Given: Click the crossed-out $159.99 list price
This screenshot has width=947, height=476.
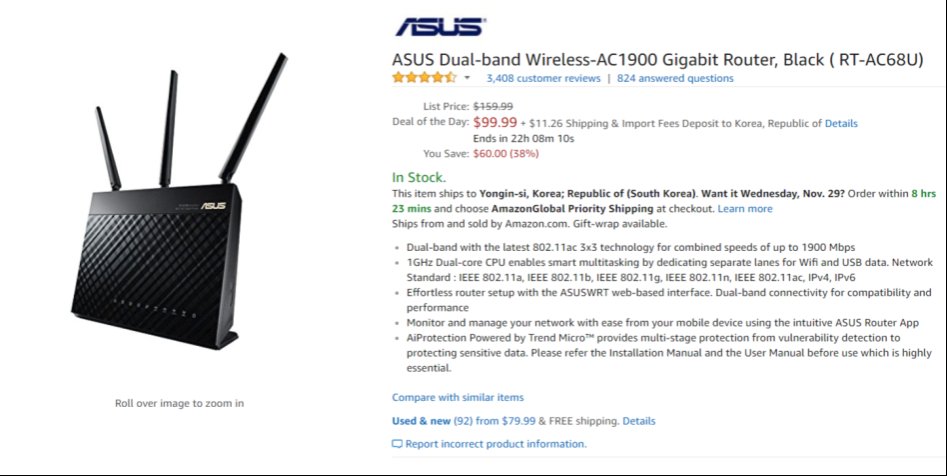Looking at the screenshot, I should (493, 106).
